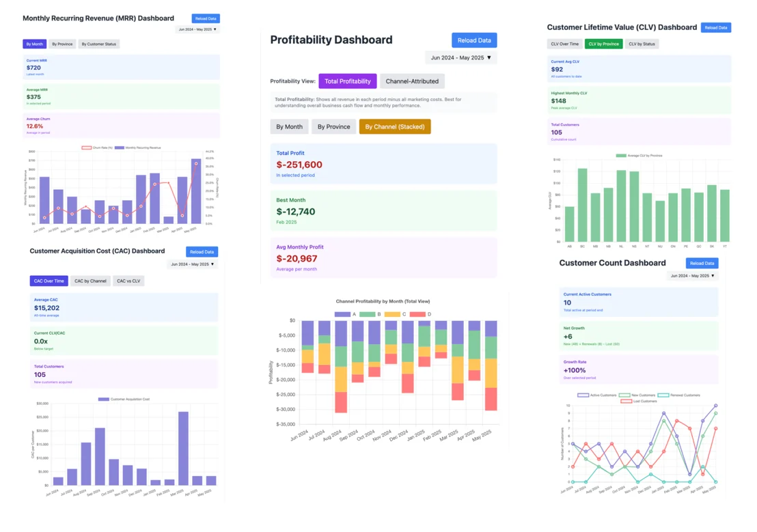Open the CAC Dashboard date range dropdown

[192, 264]
